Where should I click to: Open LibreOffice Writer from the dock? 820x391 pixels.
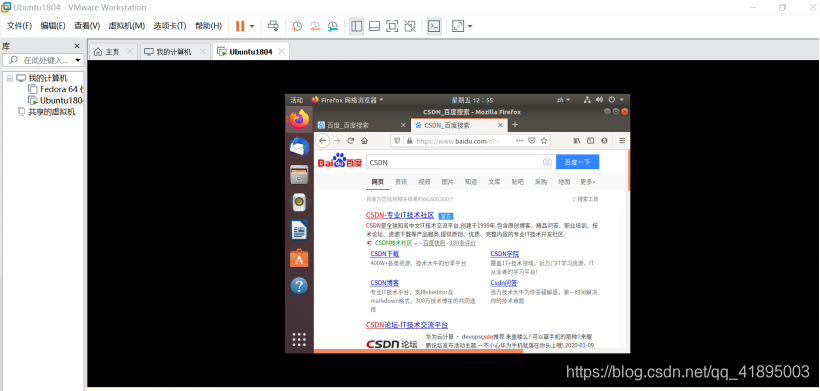point(299,230)
